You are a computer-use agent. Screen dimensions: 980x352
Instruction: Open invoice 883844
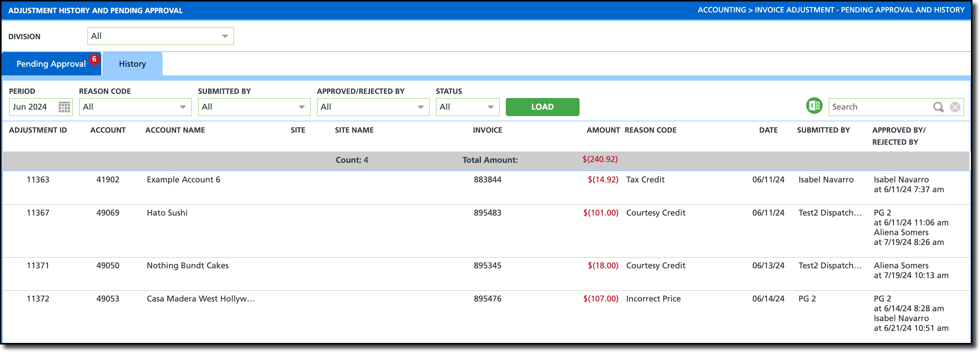487,180
